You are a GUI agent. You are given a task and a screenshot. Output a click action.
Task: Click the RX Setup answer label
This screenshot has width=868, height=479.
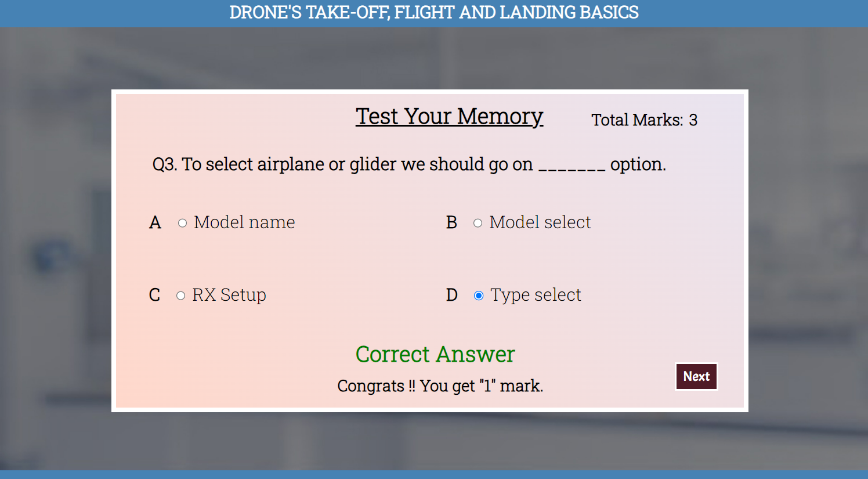pos(229,295)
